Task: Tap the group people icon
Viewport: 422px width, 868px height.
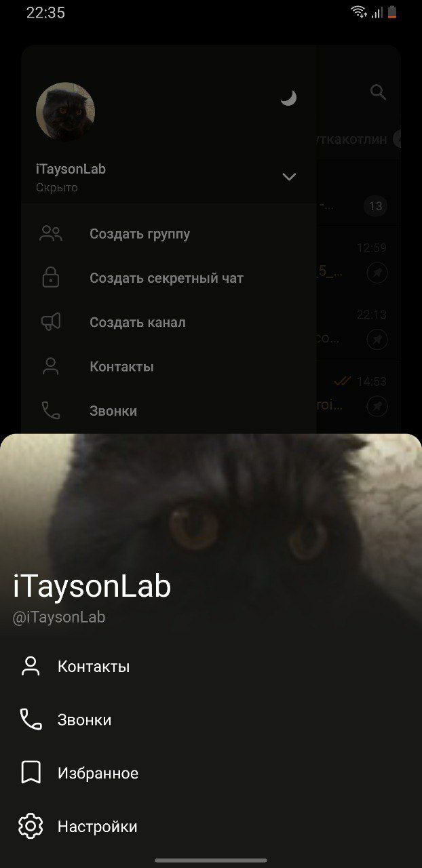Action: [x=51, y=234]
